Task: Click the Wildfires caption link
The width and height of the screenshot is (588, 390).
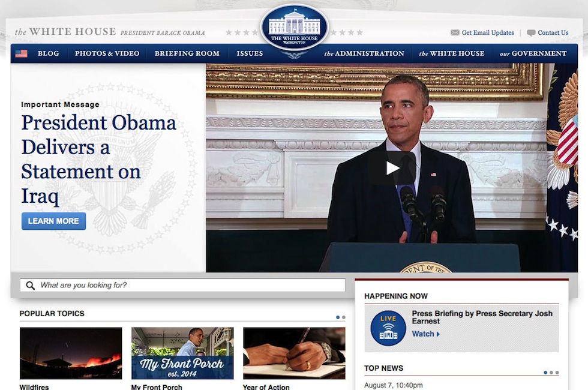Action: click(34, 386)
